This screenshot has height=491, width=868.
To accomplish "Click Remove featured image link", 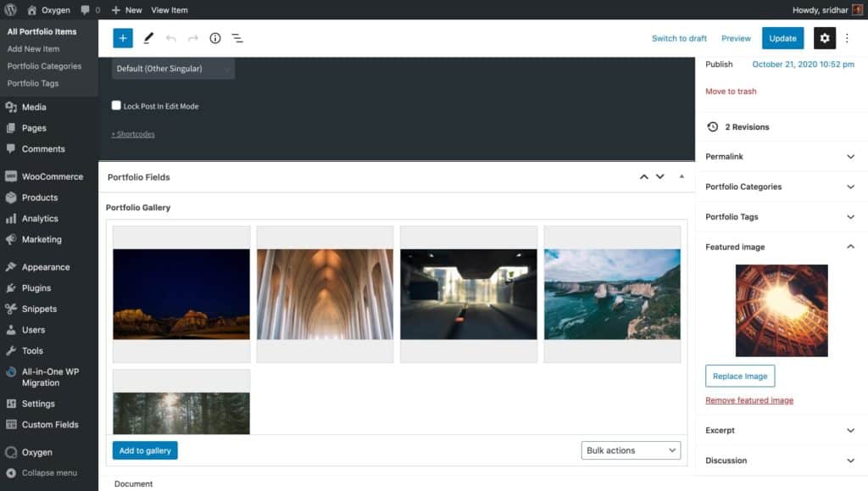I will pos(749,400).
